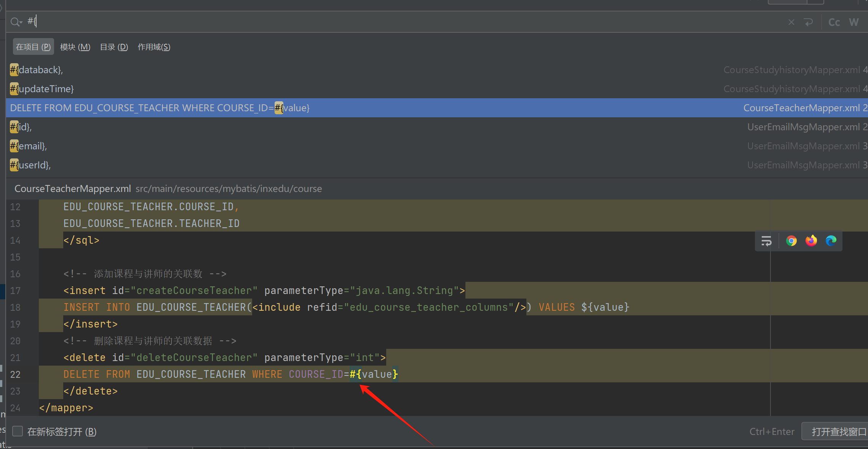Viewport: 868px width, 449px height.
Task: Select the #{id}, search result
Action: 437,127
